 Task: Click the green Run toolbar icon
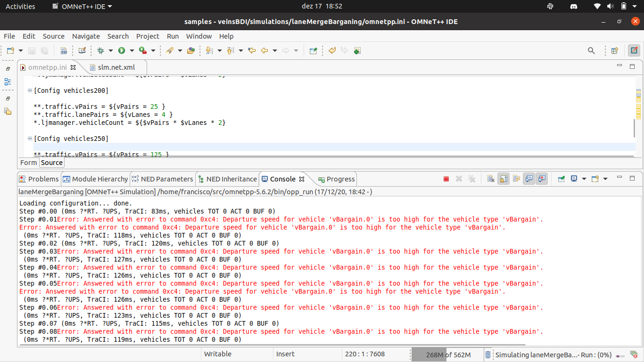pyautogui.click(x=122, y=50)
